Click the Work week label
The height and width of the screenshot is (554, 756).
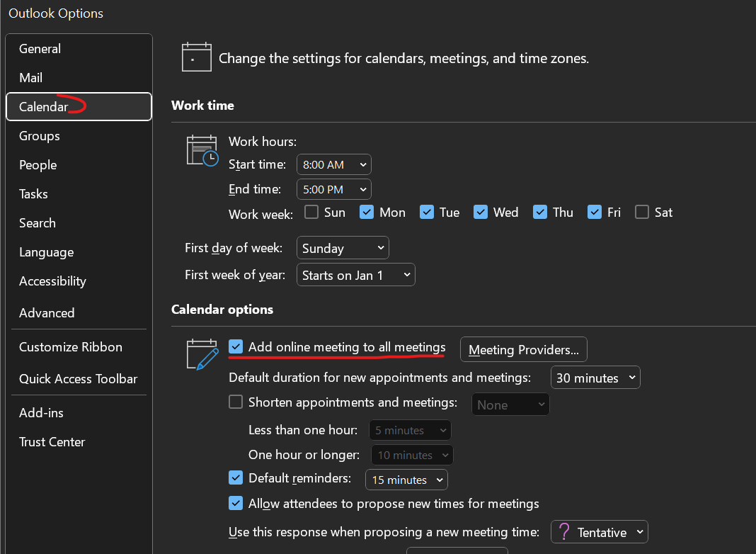click(260, 214)
